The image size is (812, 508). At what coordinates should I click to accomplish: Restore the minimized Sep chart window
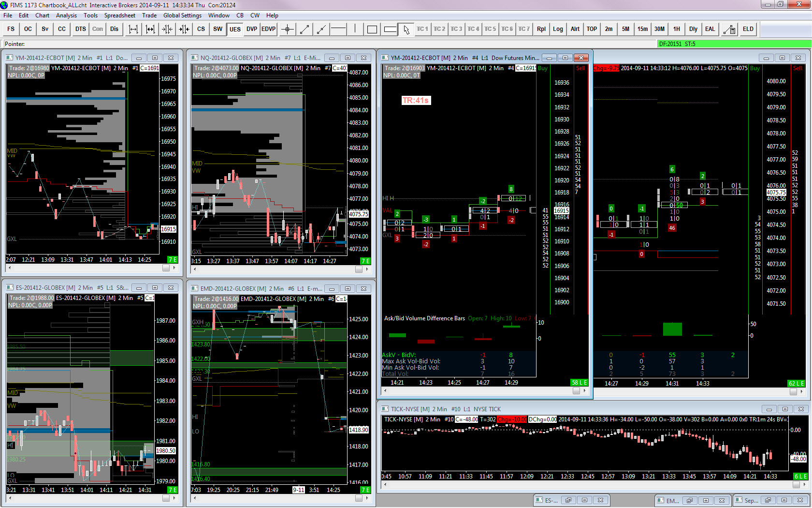[768, 500]
